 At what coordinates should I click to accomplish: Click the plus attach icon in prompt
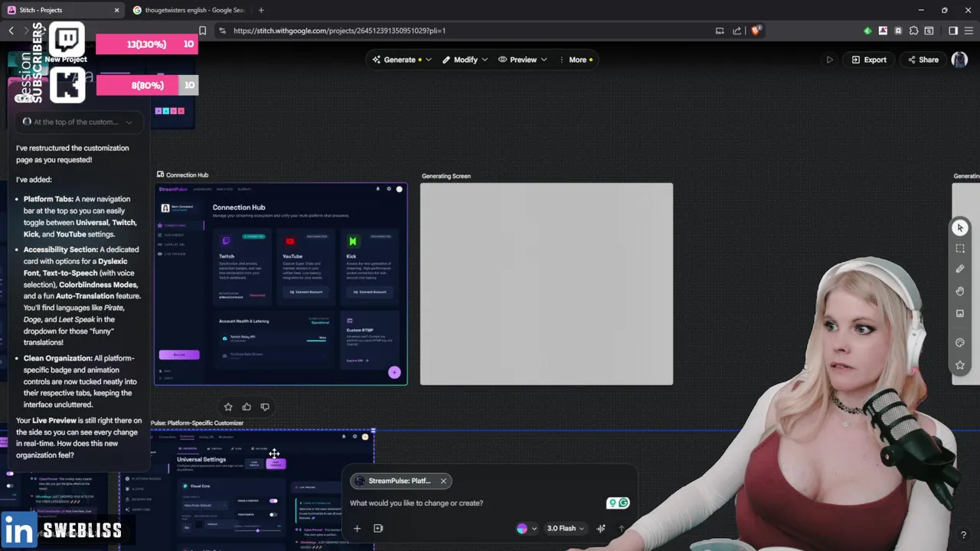tap(357, 528)
